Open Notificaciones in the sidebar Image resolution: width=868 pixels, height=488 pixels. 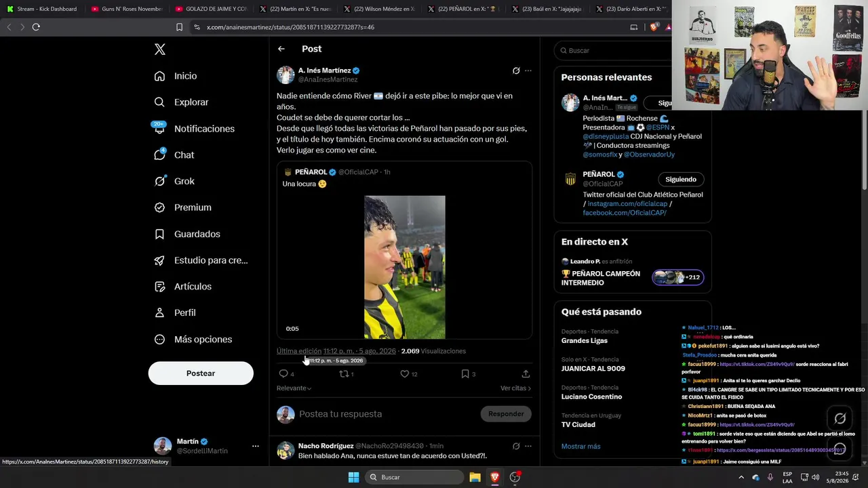coord(194,129)
